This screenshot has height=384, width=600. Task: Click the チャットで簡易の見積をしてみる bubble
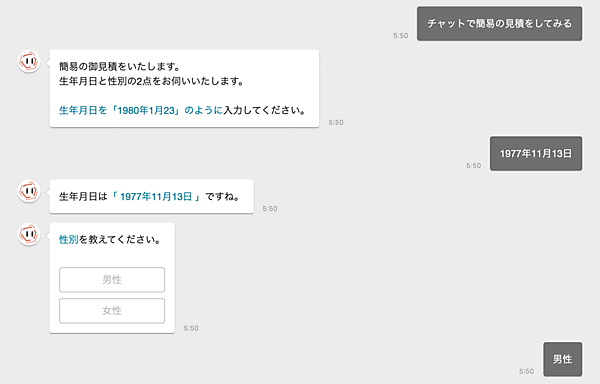click(499, 23)
